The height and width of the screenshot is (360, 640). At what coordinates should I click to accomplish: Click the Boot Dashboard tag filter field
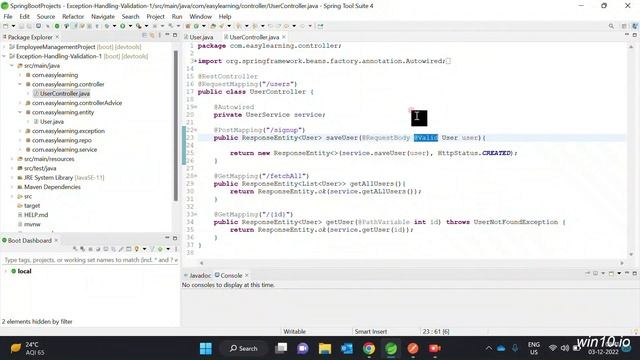click(x=90, y=260)
